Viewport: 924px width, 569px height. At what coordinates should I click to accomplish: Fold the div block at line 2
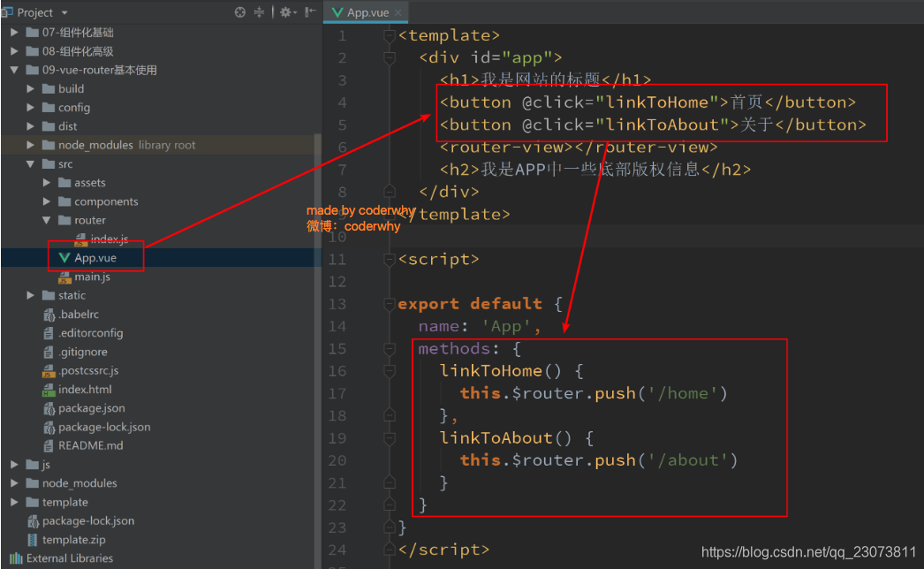[389, 58]
